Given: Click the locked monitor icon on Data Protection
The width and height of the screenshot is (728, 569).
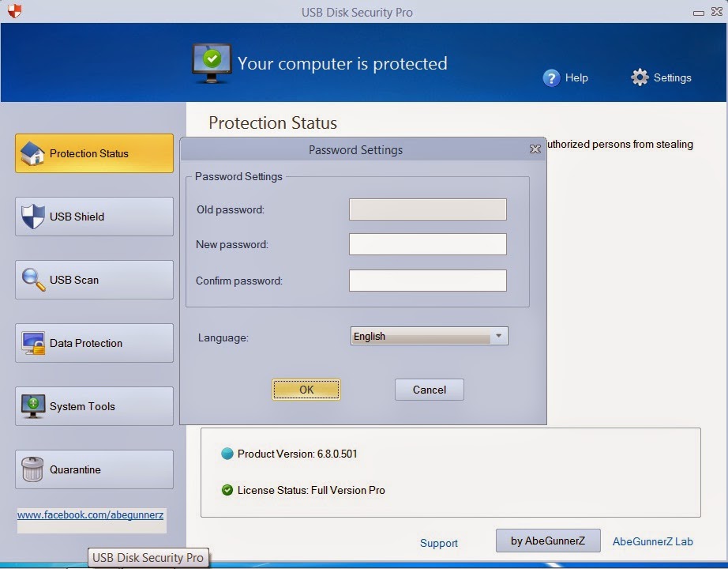Looking at the screenshot, I should point(33,343).
